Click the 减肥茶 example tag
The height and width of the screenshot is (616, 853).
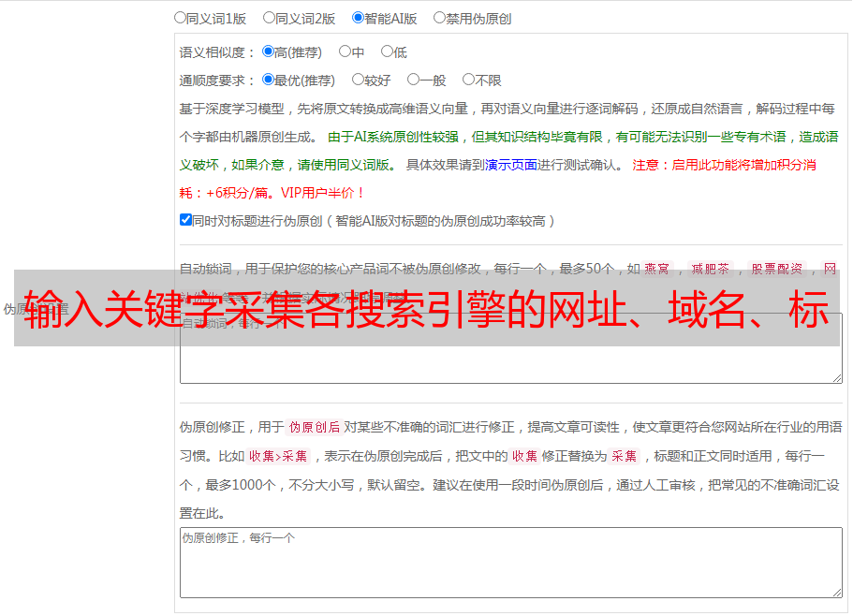[x=711, y=269]
